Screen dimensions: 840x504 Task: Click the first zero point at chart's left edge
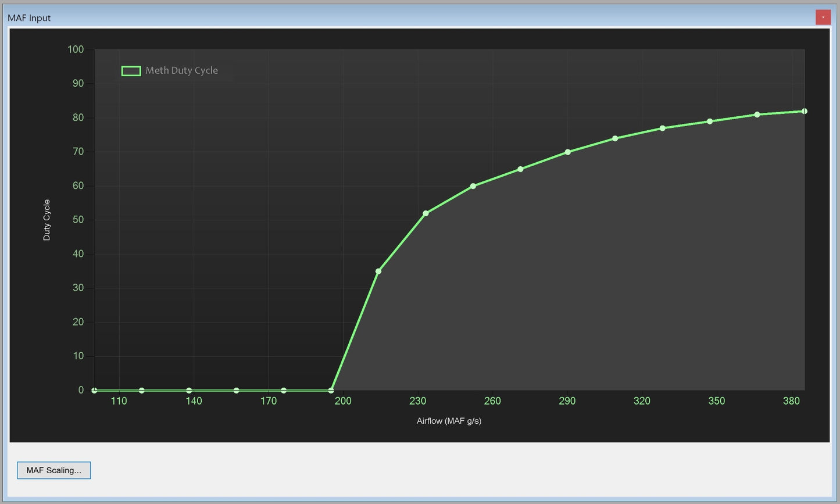point(95,391)
